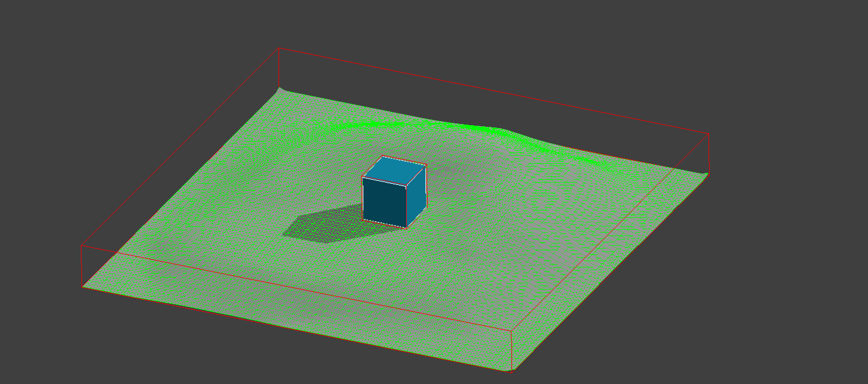Click the top face of the blue cube
The height and width of the screenshot is (384, 868).
[x=395, y=170]
